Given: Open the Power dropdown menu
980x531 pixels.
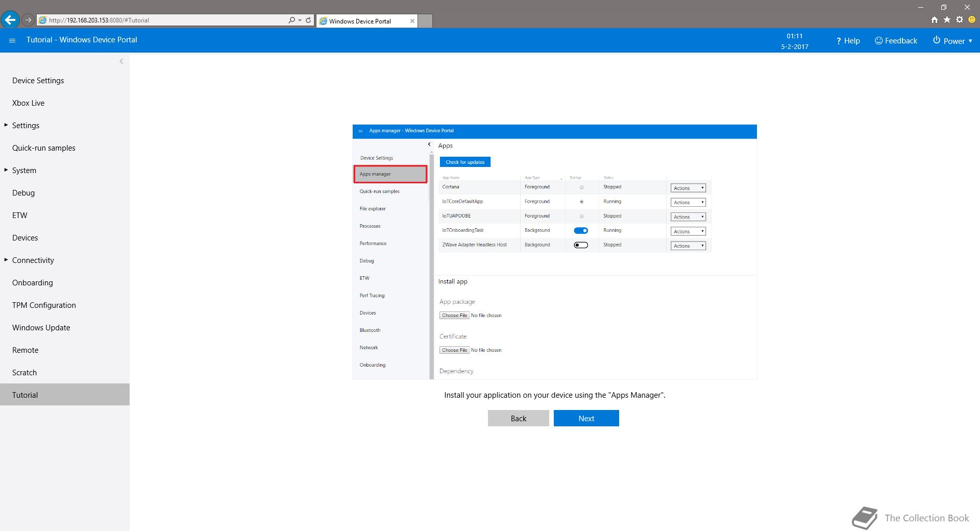Looking at the screenshot, I should click(952, 41).
